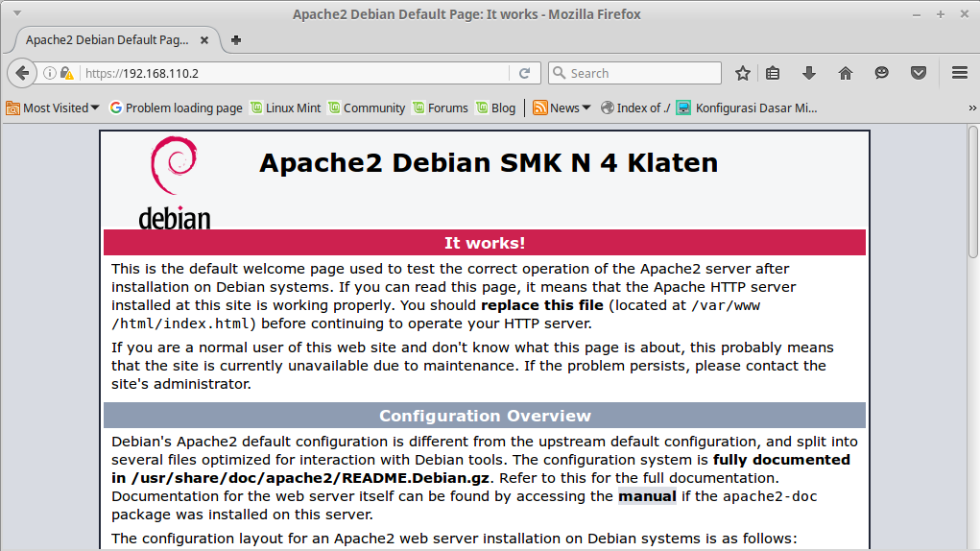Open the Hello chat smiley icon
This screenshot has height=551, width=980.
pos(881,73)
